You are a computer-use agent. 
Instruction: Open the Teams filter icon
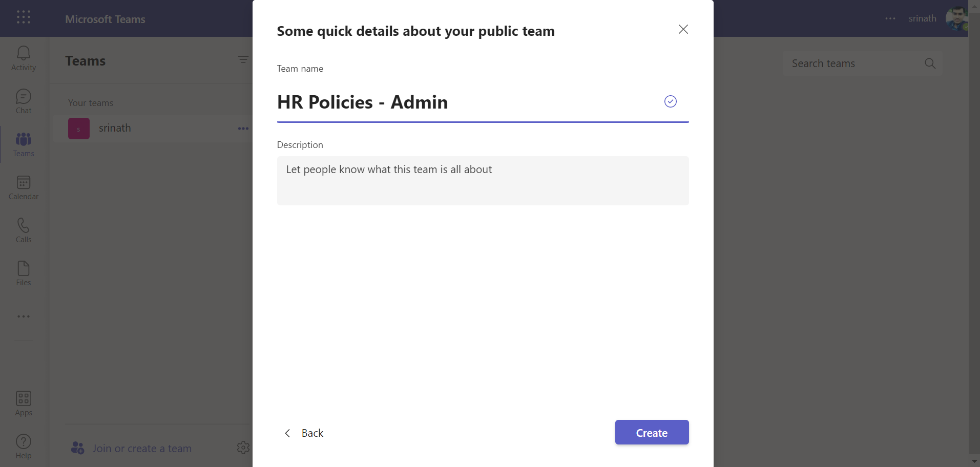243,60
